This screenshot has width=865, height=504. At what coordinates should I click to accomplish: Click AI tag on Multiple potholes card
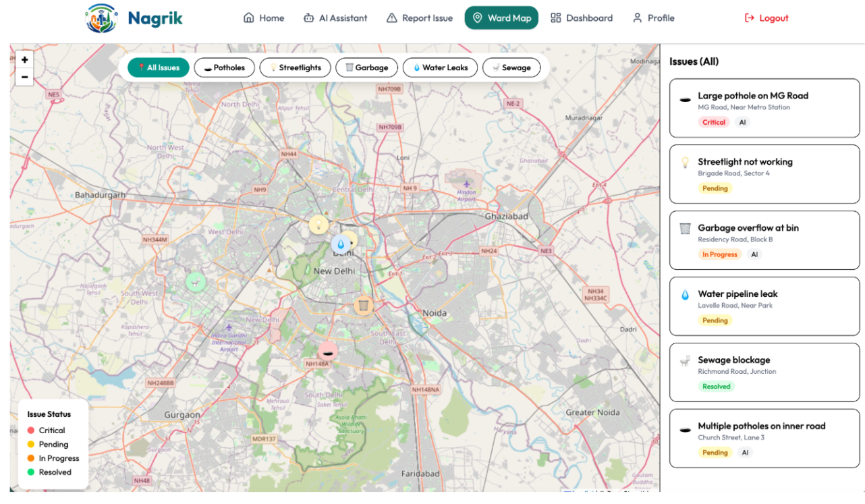[x=745, y=453]
